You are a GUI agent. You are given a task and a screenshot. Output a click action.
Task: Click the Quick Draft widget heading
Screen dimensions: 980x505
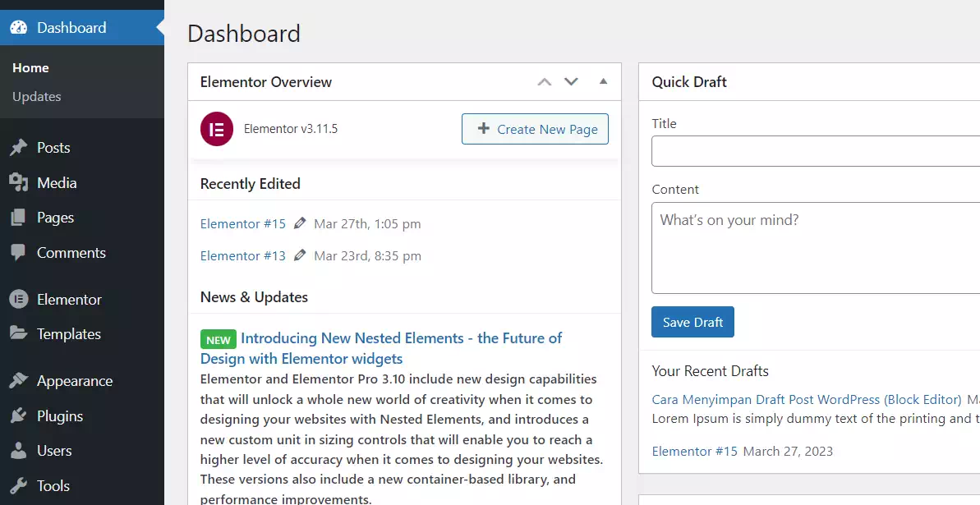(x=688, y=82)
